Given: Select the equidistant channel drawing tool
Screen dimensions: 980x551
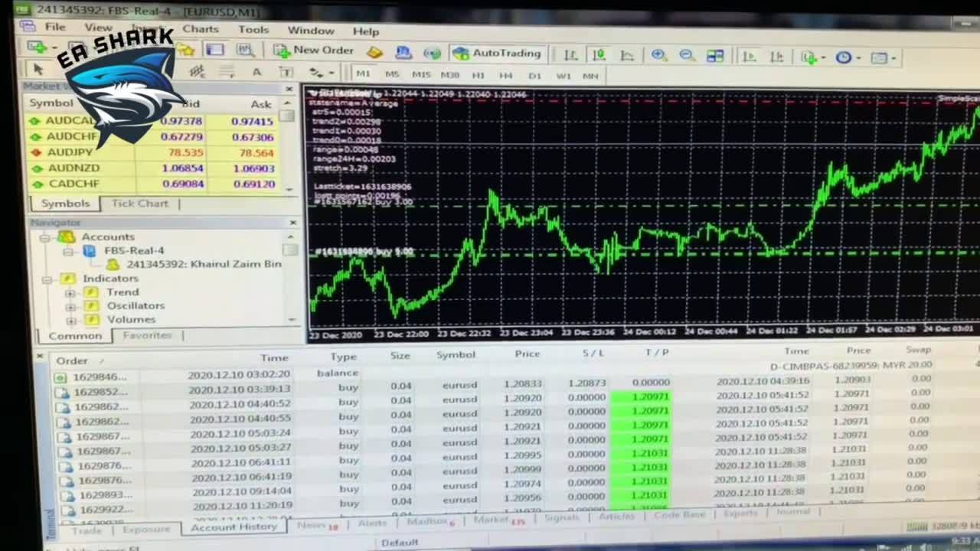Looking at the screenshot, I should click(197, 71).
